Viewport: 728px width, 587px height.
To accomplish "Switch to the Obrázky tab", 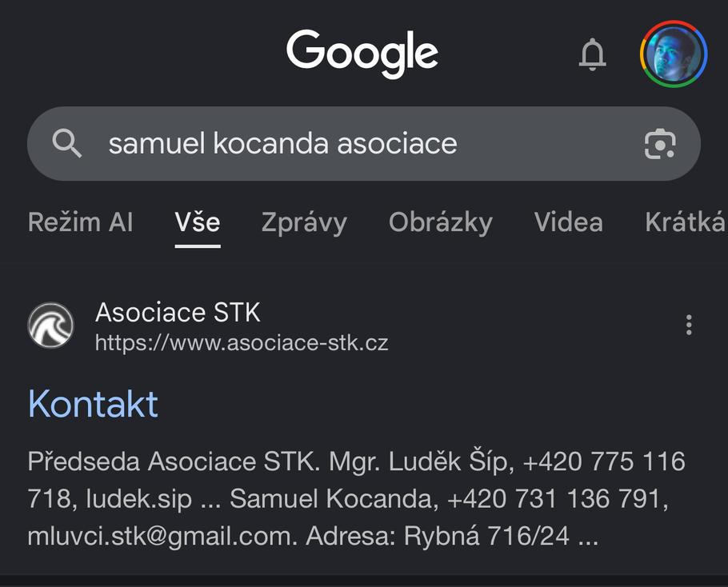I will [440, 222].
